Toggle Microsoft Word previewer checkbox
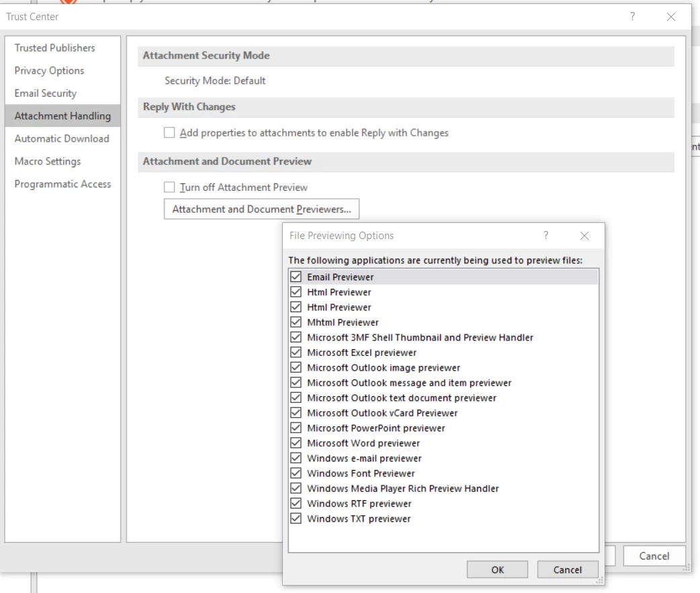This screenshot has width=700, height=593. point(296,443)
